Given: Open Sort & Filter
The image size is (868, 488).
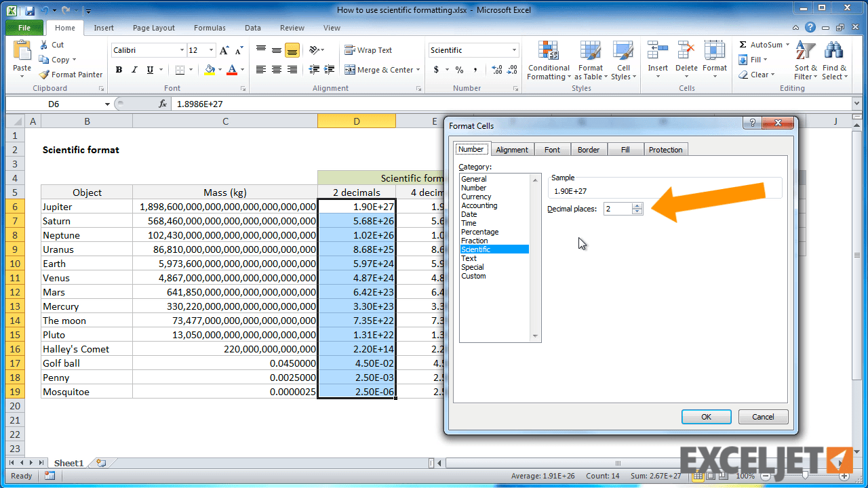Looking at the screenshot, I should coord(805,60).
